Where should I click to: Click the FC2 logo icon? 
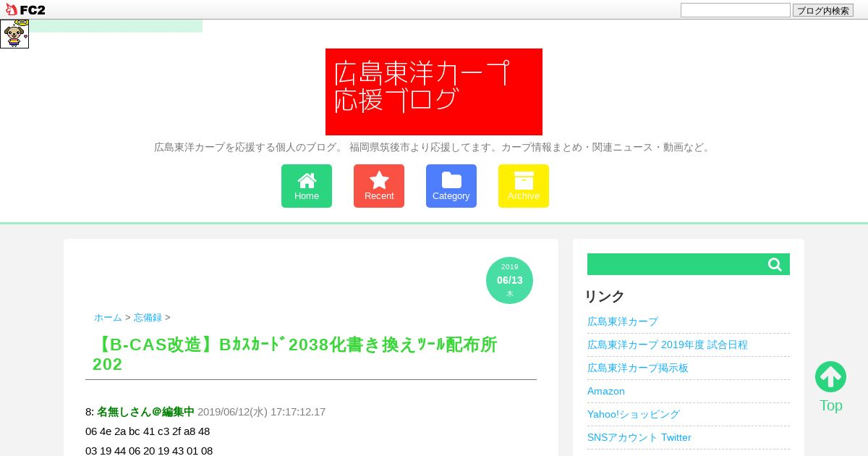click(x=25, y=9)
